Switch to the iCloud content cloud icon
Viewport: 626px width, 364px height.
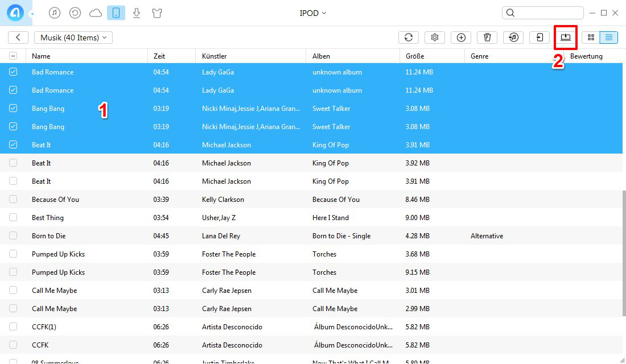[x=96, y=13]
